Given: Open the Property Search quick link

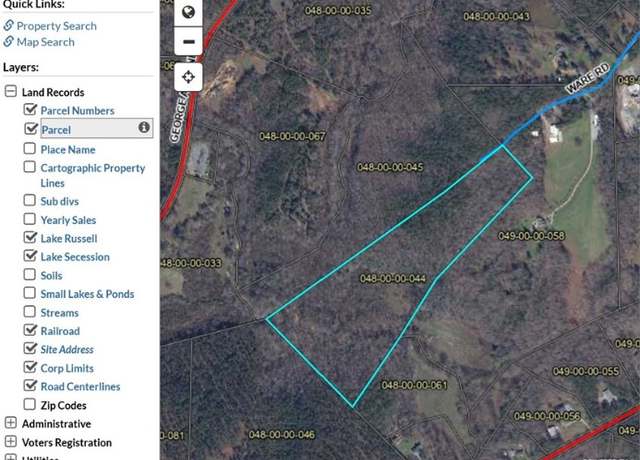Looking at the screenshot, I should 56,26.
